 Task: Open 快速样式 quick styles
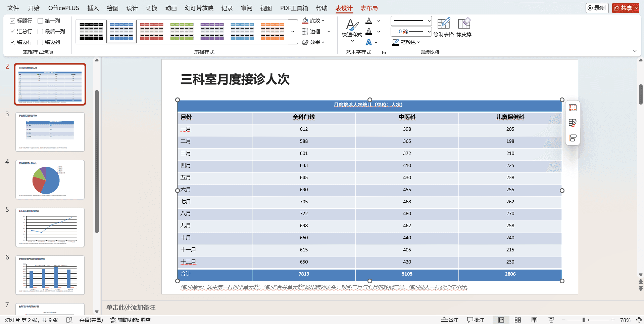pos(352,31)
